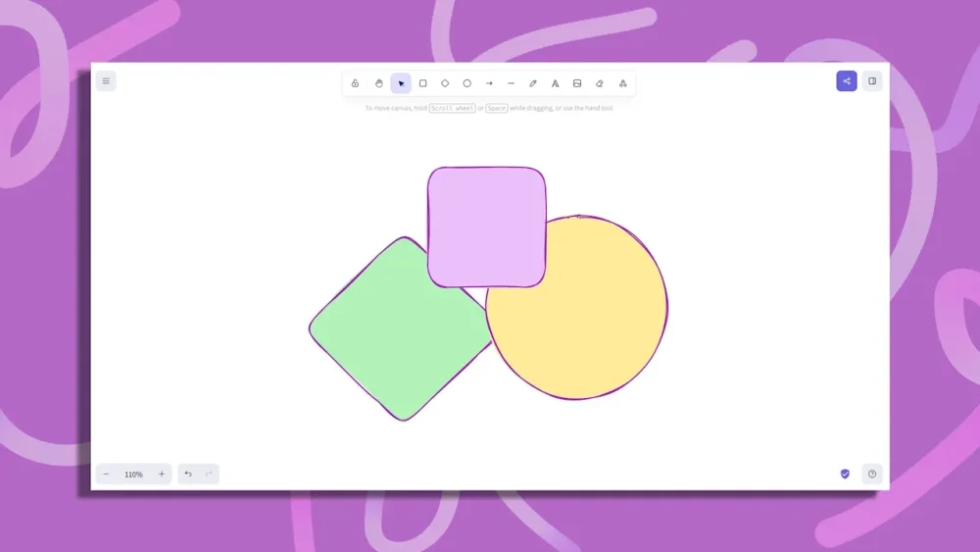Click the purple share button
Screen dimensions: 980x552
click(x=847, y=81)
